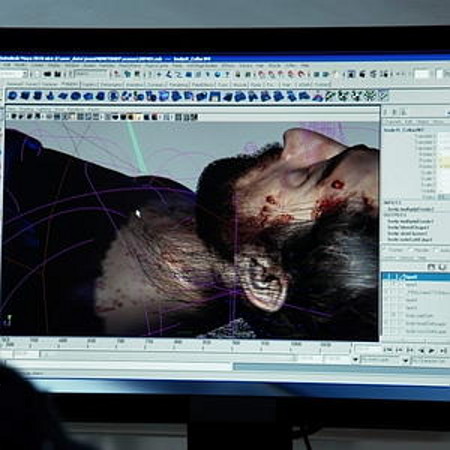The height and width of the screenshot is (450, 450).
Task: Select the yellow highlighted channel box value field
Action: coord(444,161)
